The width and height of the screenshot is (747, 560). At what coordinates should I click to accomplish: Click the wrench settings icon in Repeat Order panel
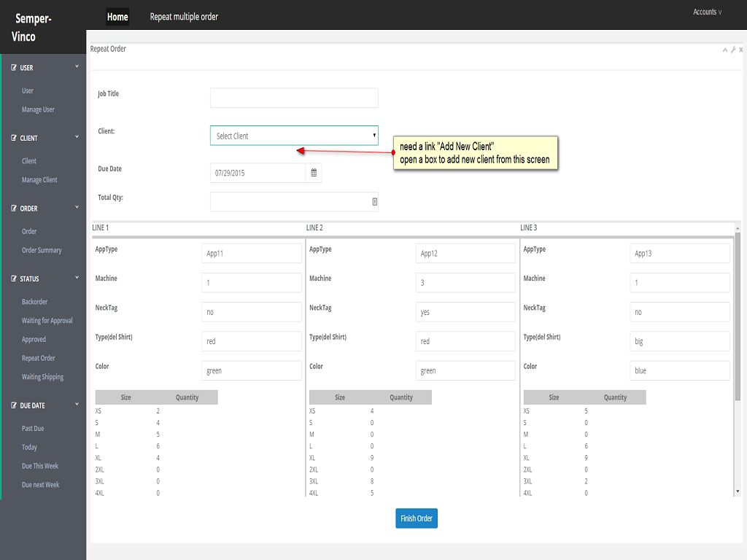[x=733, y=50]
